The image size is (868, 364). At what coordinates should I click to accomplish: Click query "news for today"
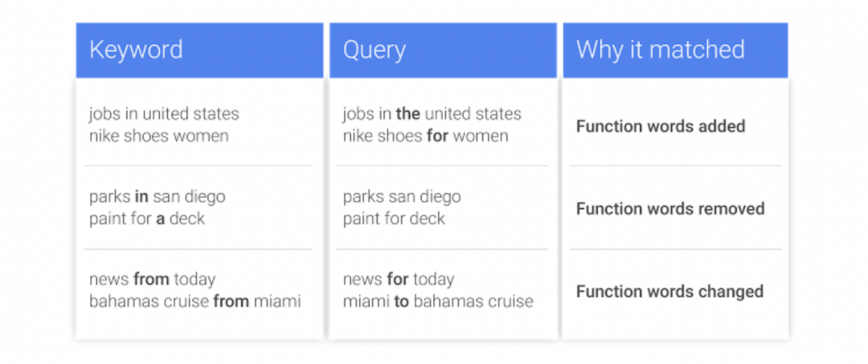tap(398, 280)
